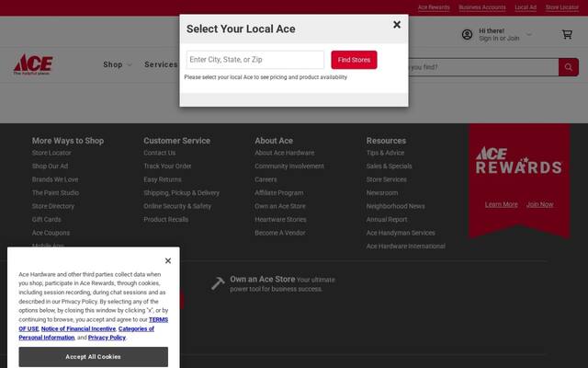Open Track Your Order link
The height and width of the screenshot is (368, 588).
pyautogui.click(x=167, y=166)
